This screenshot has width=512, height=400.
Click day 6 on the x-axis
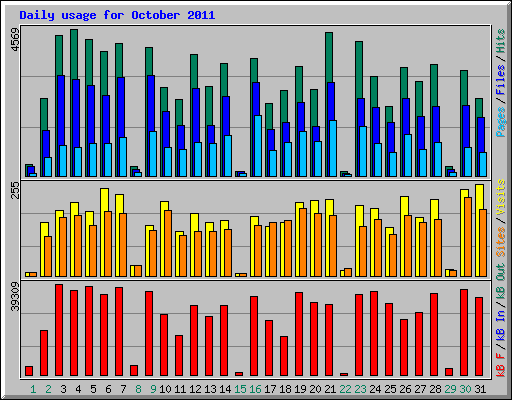point(108,389)
